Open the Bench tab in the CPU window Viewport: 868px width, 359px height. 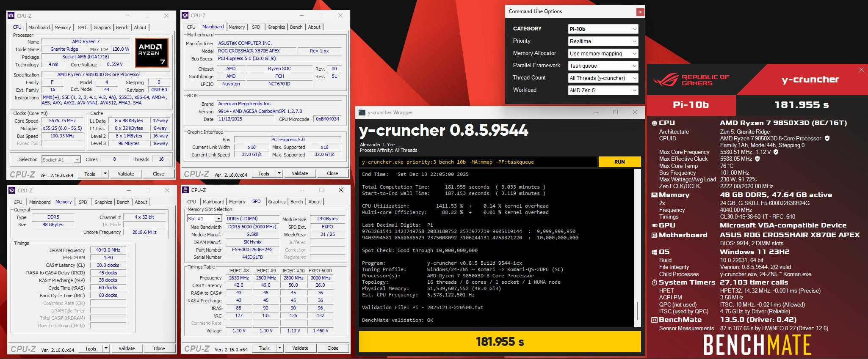(x=122, y=27)
